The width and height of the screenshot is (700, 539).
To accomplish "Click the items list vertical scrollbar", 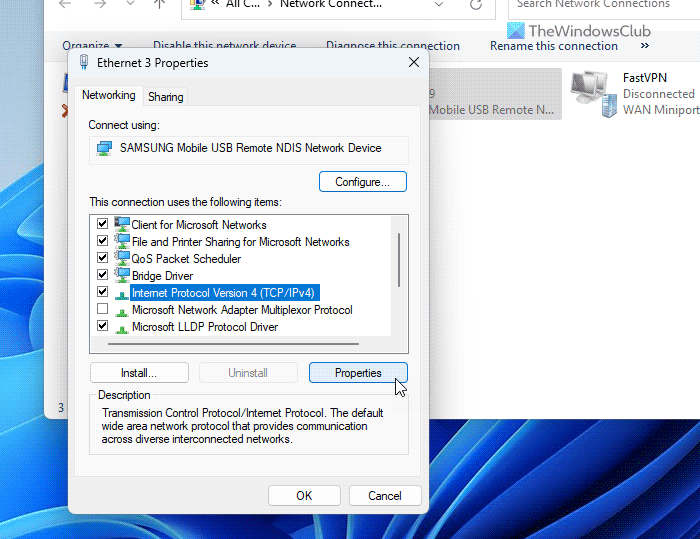I will (399, 260).
